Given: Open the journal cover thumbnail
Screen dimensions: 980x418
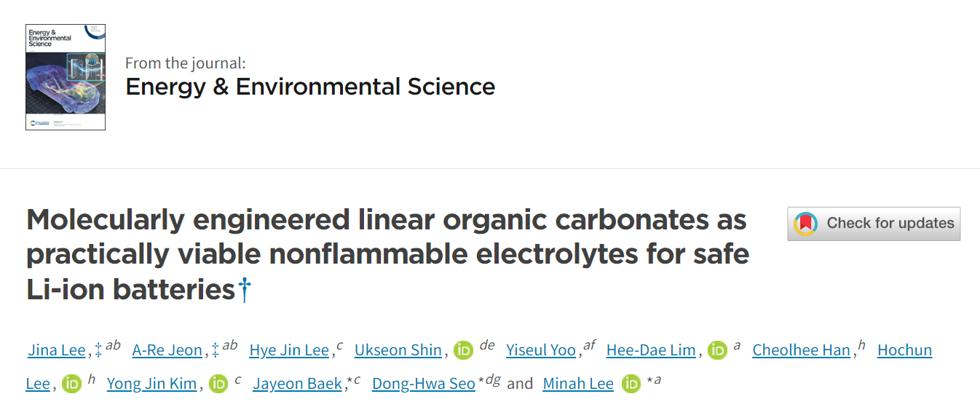Looking at the screenshot, I should click(x=66, y=77).
